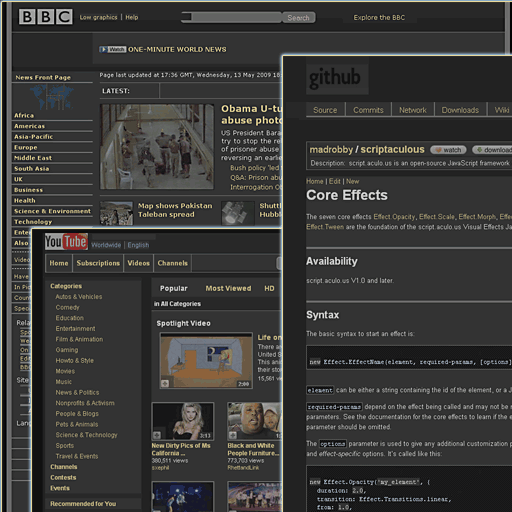Open the Spotlight Video animated room thumbnail
The height and width of the screenshot is (512, 512).
[x=206, y=360]
